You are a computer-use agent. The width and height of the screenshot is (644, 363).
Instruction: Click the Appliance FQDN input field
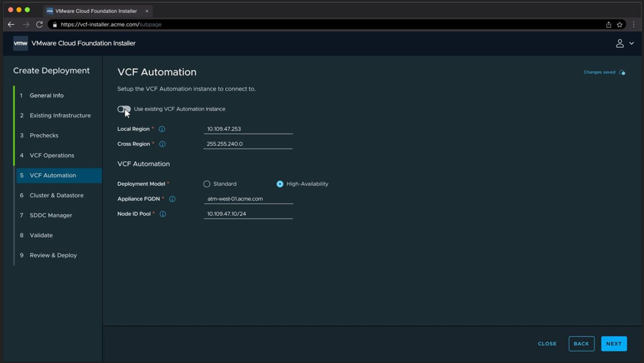tap(248, 199)
